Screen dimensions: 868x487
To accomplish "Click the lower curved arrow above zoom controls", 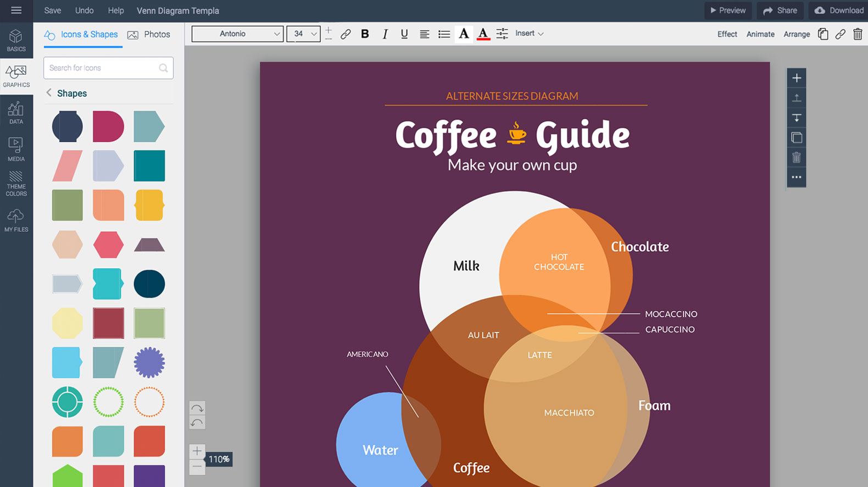I will [197, 422].
